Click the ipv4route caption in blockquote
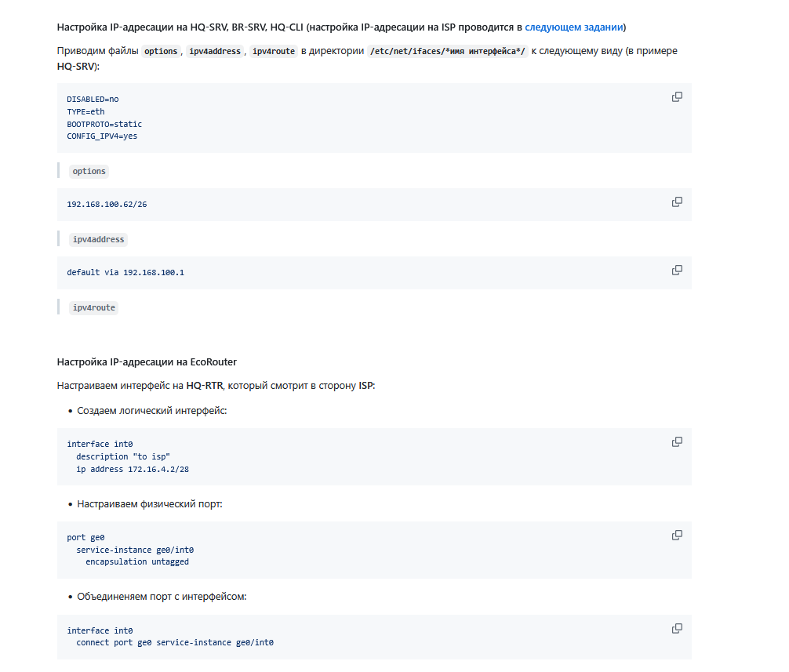789x672 pixels. (x=93, y=308)
